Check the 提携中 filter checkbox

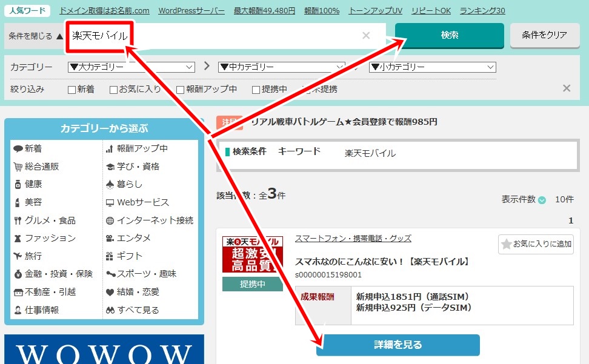256,90
